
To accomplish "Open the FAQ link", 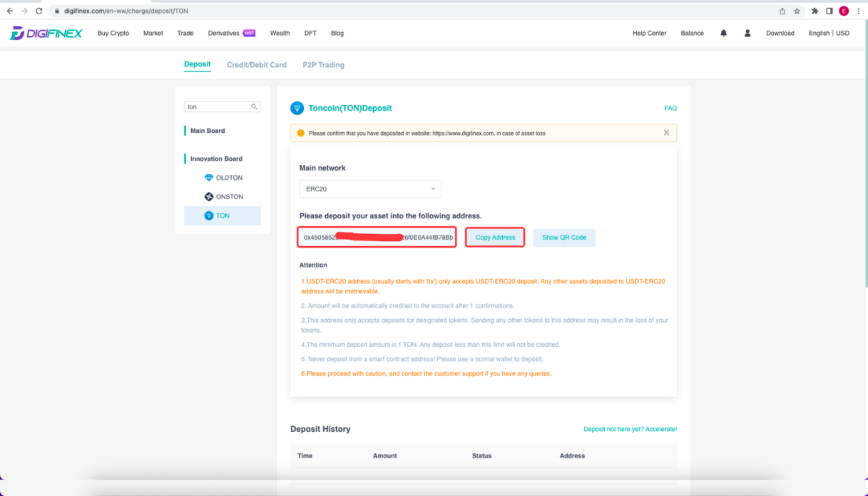I will [x=670, y=108].
